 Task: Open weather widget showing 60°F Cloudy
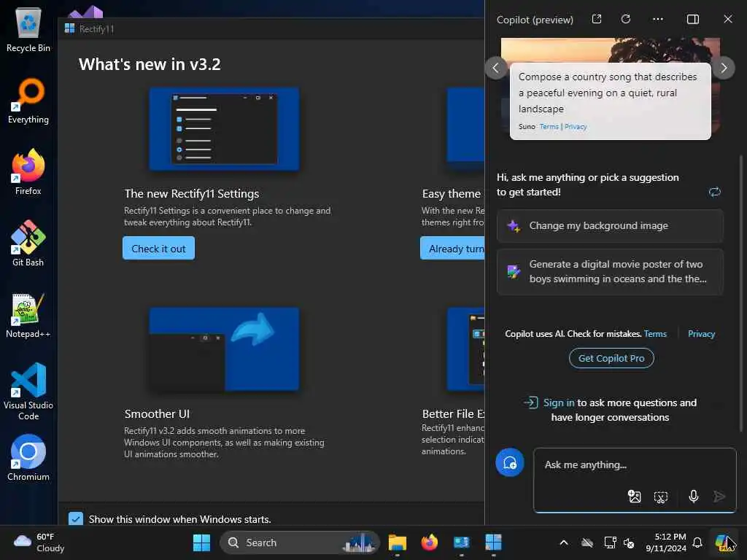(x=39, y=542)
